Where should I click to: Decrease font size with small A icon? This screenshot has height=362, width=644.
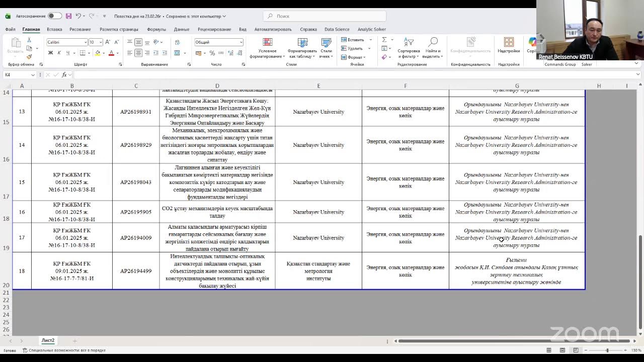116,42
